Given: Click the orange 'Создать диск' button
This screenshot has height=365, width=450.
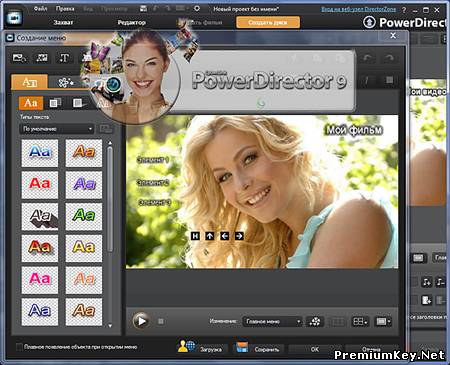Looking at the screenshot, I should 268,22.
